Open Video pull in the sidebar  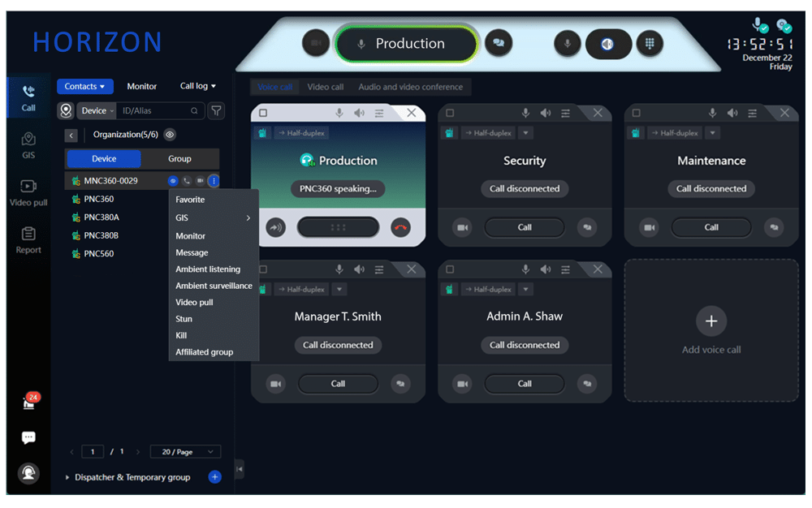point(28,193)
